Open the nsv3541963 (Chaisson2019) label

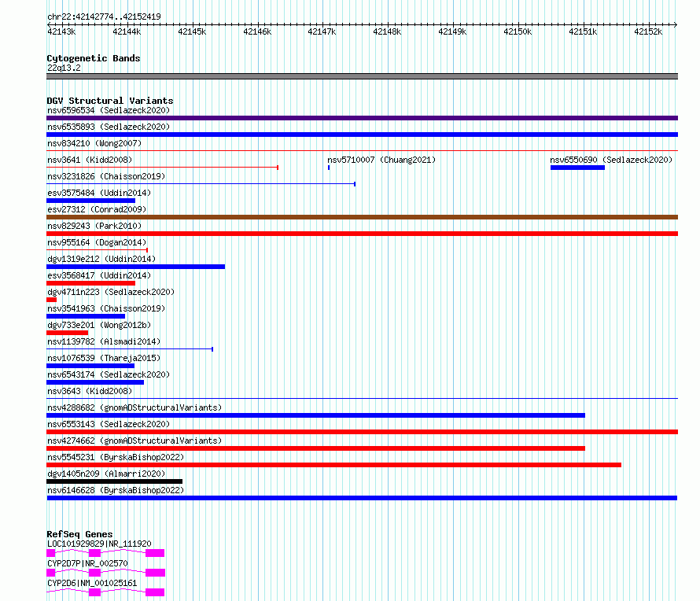[x=106, y=308]
